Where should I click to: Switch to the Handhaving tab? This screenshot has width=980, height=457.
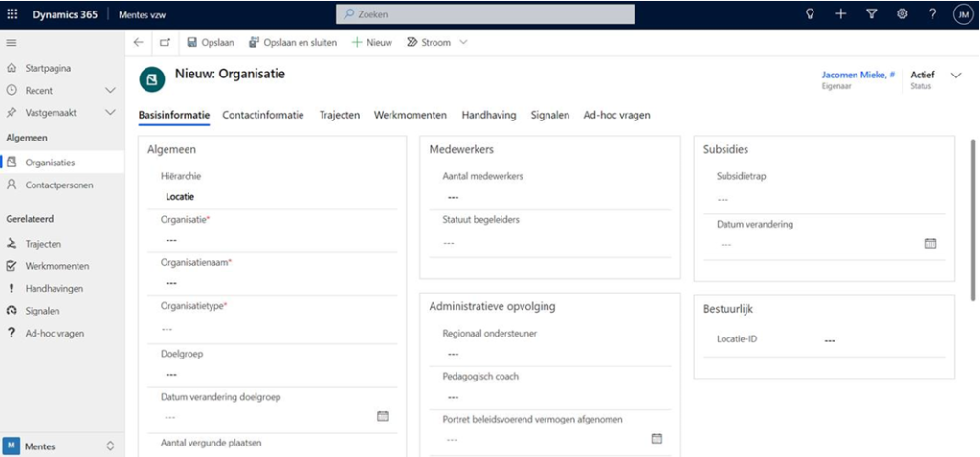(488, 115)
